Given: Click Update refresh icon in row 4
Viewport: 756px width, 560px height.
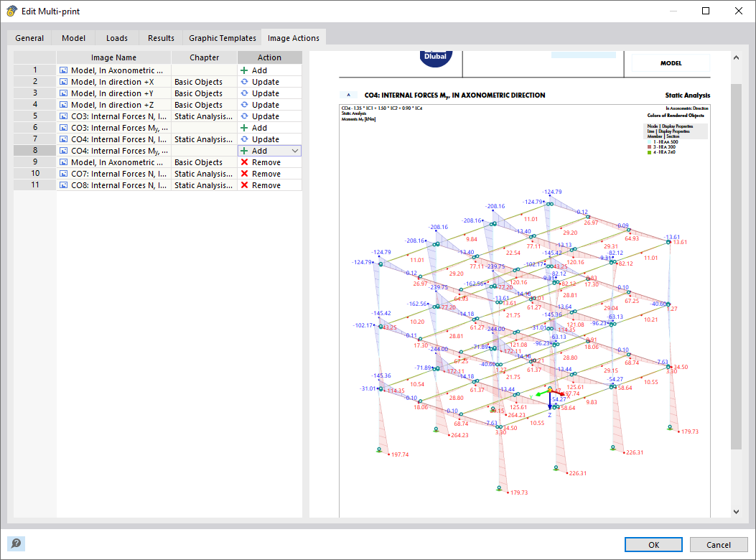Looking at the screenshot, I should [244, 105].
